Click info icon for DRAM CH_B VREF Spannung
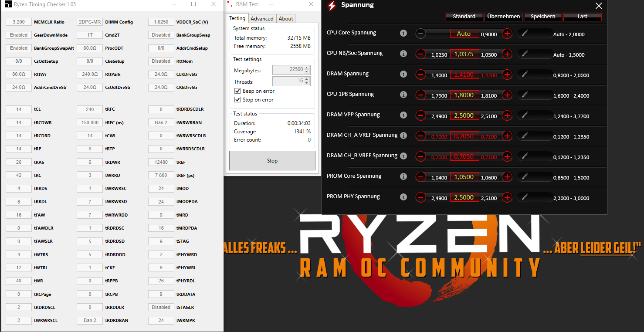Image resolution: width=644 pixels, height=332 pixels. [x=403, y=156]
